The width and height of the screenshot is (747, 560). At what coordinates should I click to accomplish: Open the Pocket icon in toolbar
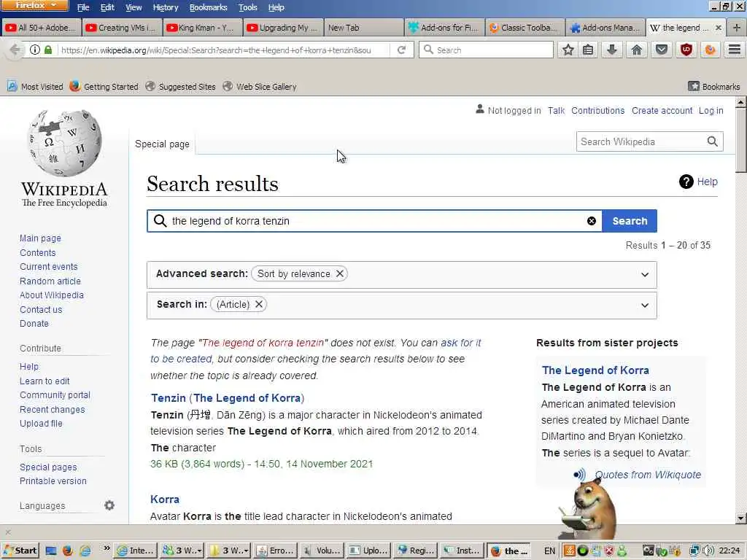click(661, 50)
